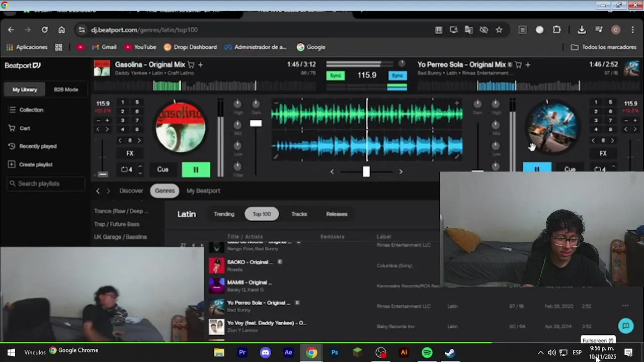Add Yo Perreo Sola to cart
The image size is (644, 362).
[x=519, y=65]
